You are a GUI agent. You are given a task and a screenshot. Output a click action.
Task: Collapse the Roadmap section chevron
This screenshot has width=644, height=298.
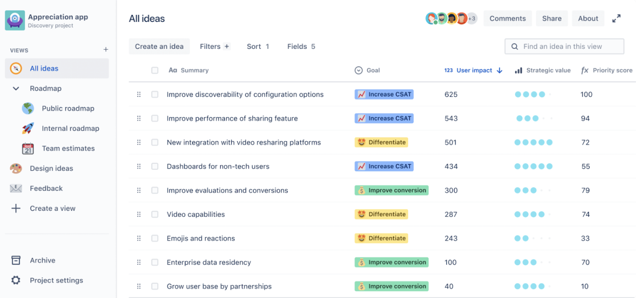[x=16, y=88]
